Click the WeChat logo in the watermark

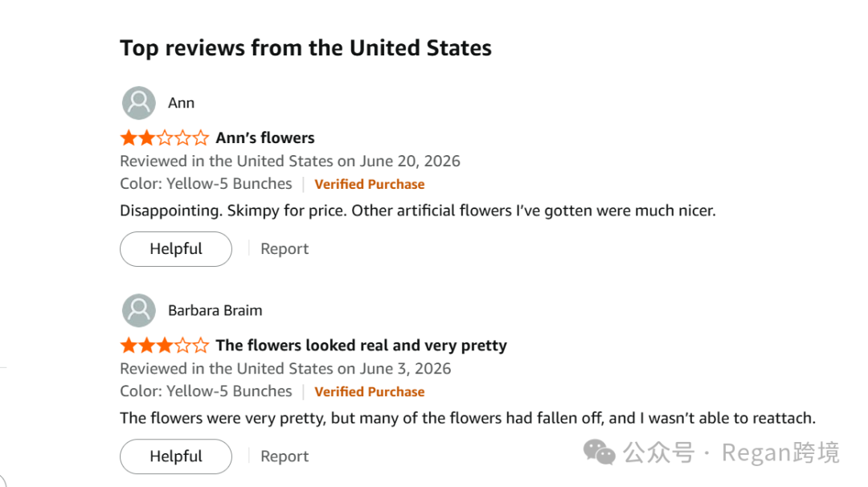[x=599, y=452]
